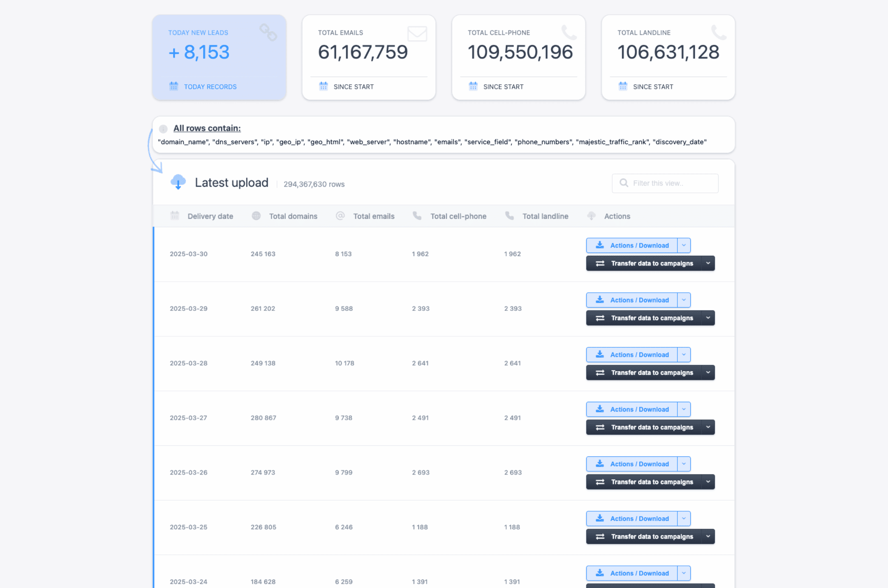The height and width of the screenshot is (588, 888).
Task: Click the info icon next to All rows contain
Action: click(x=163, y=129)
